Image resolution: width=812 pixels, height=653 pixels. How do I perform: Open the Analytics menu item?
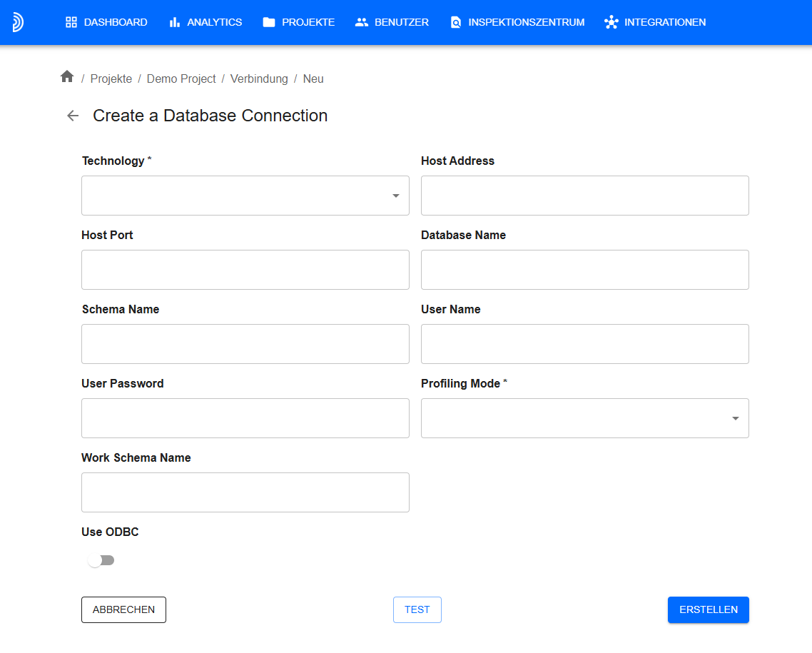214,22
